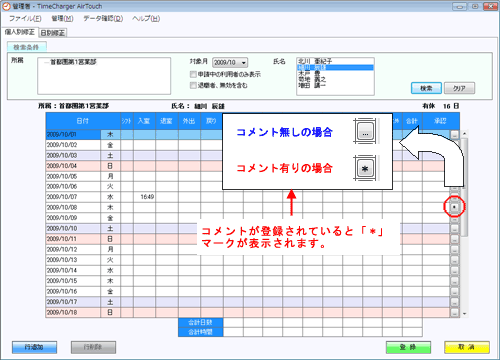Click empty 退室 cell in 2009/10/07 row
Image resolution: width=500 pixels, height=360 pixels.
tap(167, 197)
